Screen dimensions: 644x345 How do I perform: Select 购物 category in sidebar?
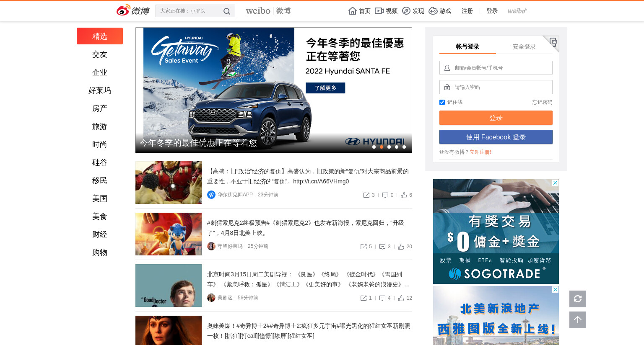point(100,252)
